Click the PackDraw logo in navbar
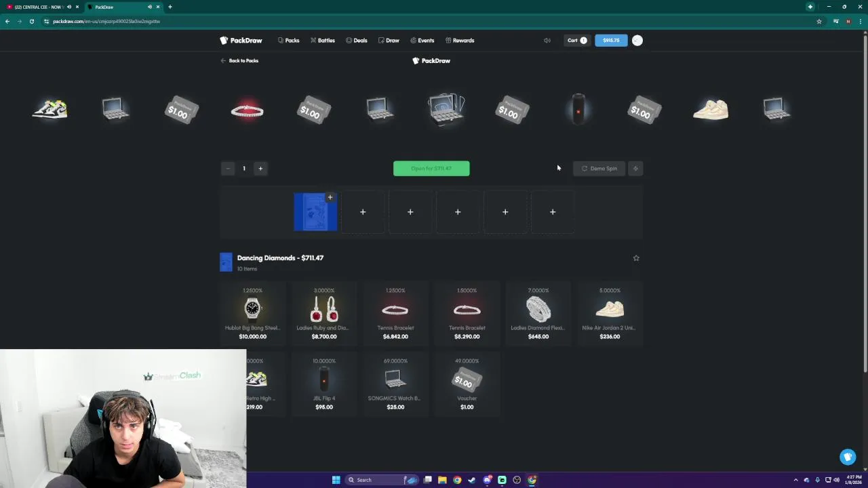868x488 pixels. [241, 41]
